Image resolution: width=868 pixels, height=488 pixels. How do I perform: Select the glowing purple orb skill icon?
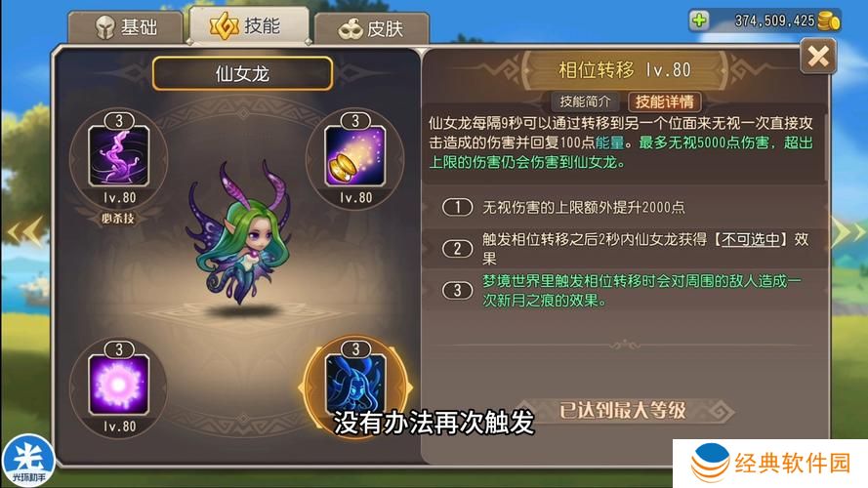click(118, 386)
